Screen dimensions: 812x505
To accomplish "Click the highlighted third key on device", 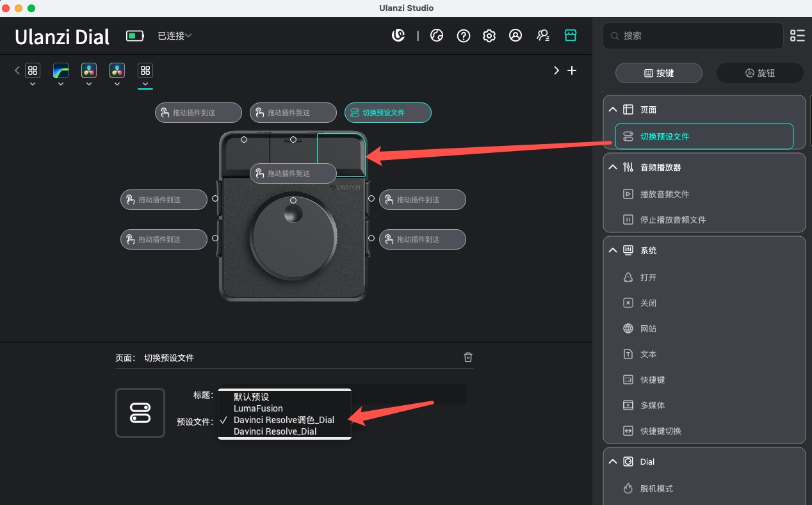I will tap(341, 154).
